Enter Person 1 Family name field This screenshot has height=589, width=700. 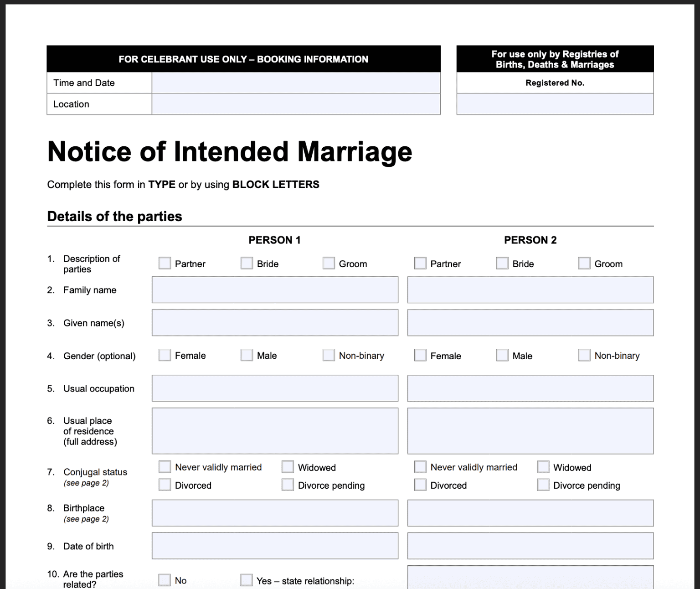[x=275, y=290]
